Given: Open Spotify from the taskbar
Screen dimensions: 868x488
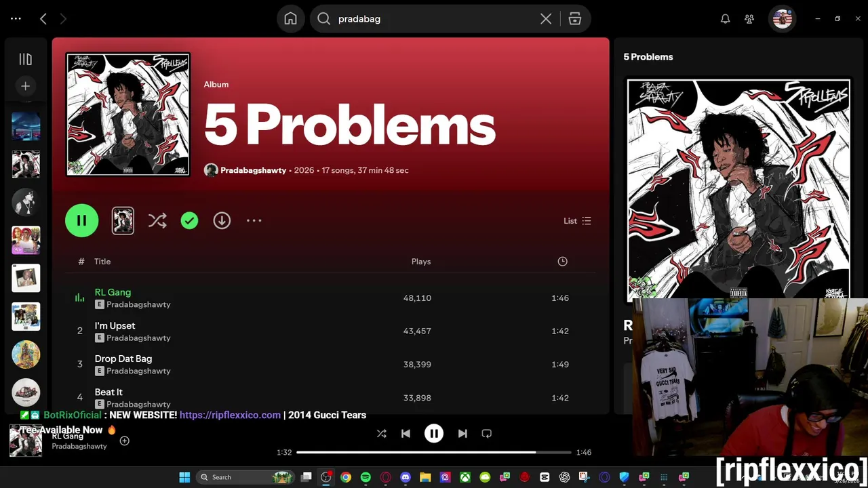Looking at the screenshot, I should pos(366,477).
